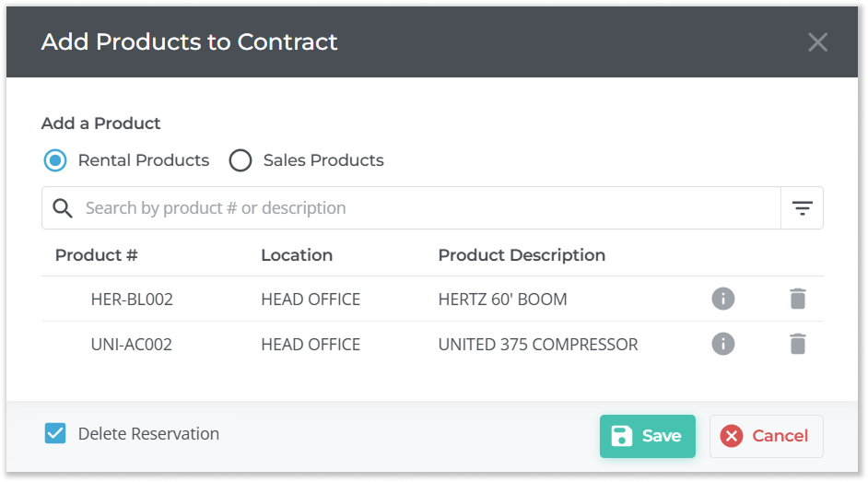Focus the product search field

[424, 208]
